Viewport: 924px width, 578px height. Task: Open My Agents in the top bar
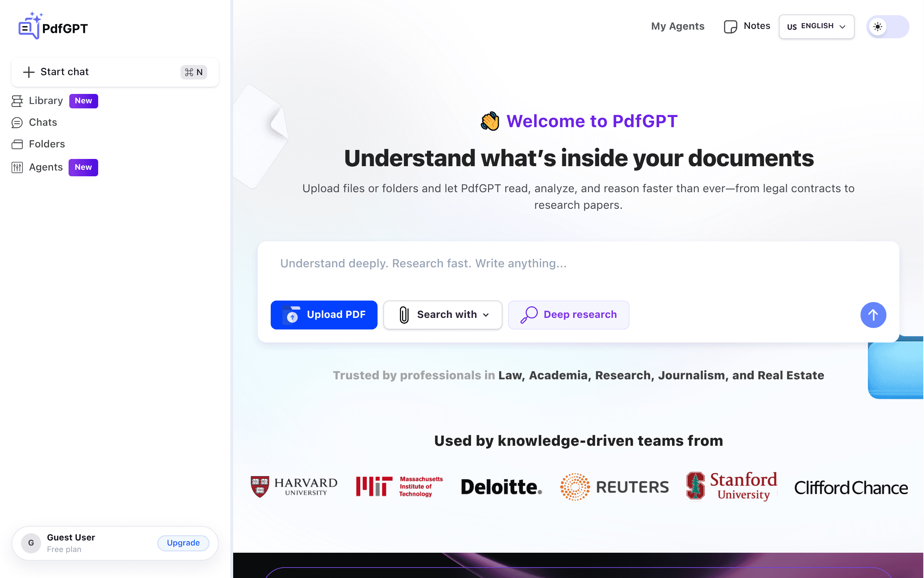pos(678,26)
